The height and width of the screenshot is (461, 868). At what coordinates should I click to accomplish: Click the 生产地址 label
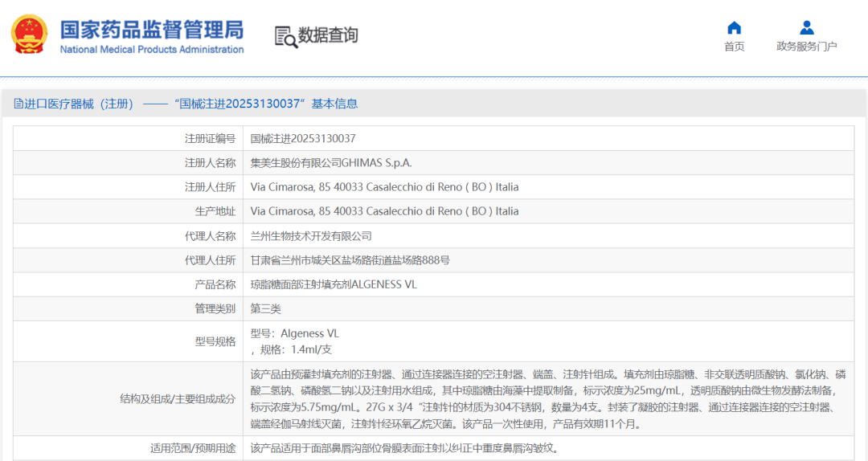click(215, 211)
